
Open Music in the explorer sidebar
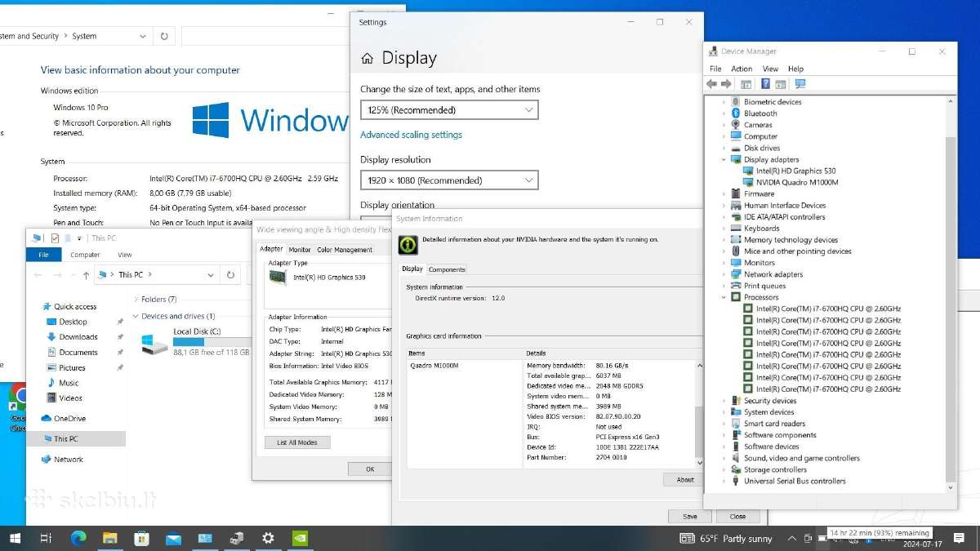click(x=69, y=383)
